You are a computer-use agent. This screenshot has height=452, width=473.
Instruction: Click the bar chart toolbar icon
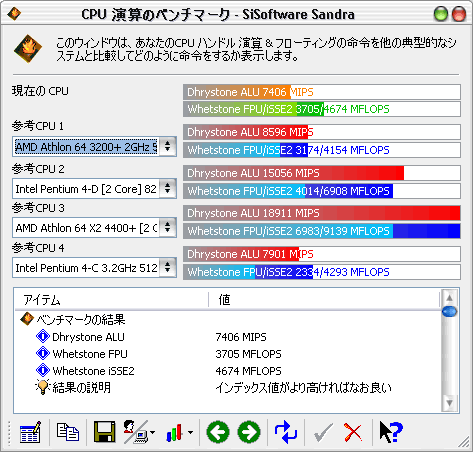174,433
